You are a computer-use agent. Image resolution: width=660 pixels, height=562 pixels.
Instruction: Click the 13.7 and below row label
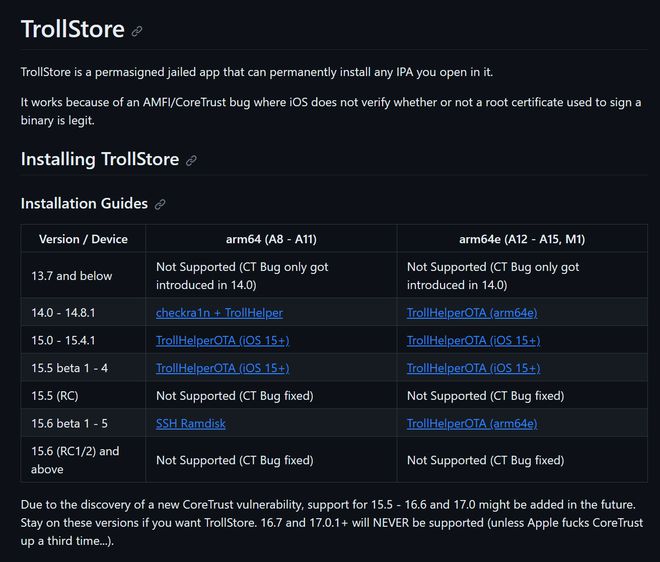[x=72, y=276]
